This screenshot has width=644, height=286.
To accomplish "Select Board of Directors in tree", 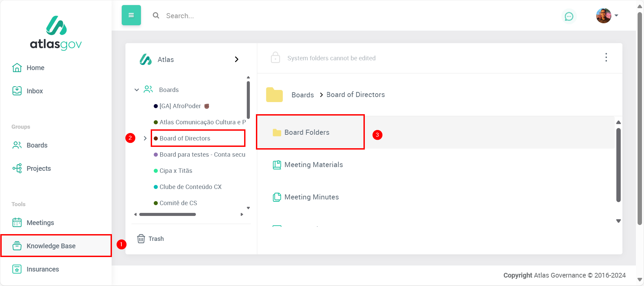I will [185, 138].
